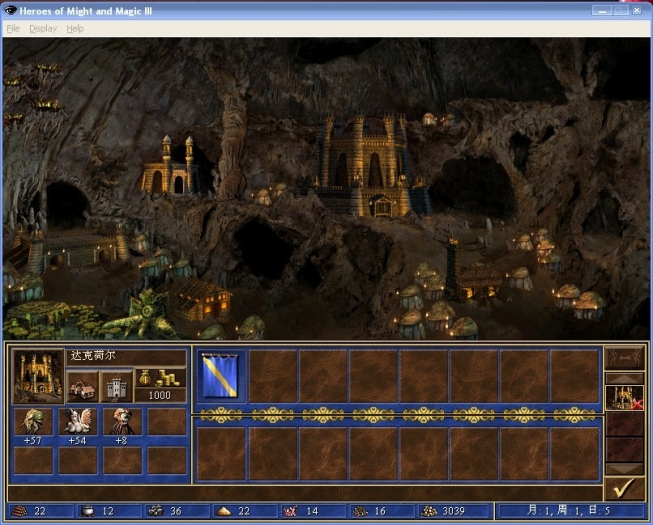Close the Heroes of Might and Magic window

click(637, 10)
